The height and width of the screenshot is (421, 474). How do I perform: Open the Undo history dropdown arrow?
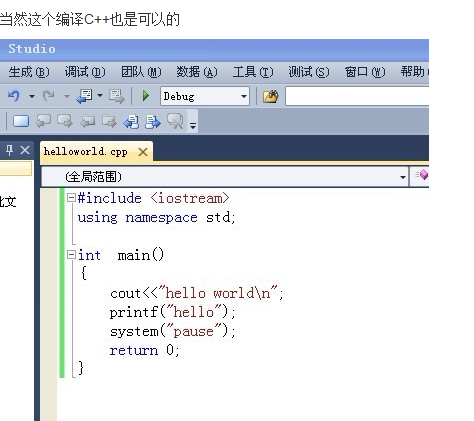[x=32, y=96]
